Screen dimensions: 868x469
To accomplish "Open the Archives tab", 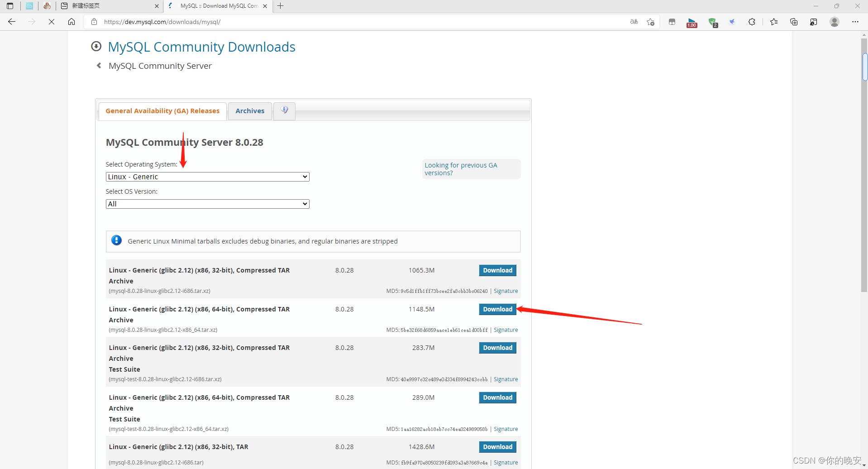I will coord(250,111).
